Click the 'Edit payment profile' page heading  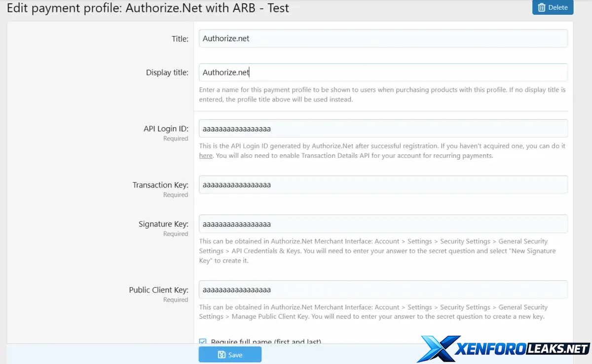[148, 8]
